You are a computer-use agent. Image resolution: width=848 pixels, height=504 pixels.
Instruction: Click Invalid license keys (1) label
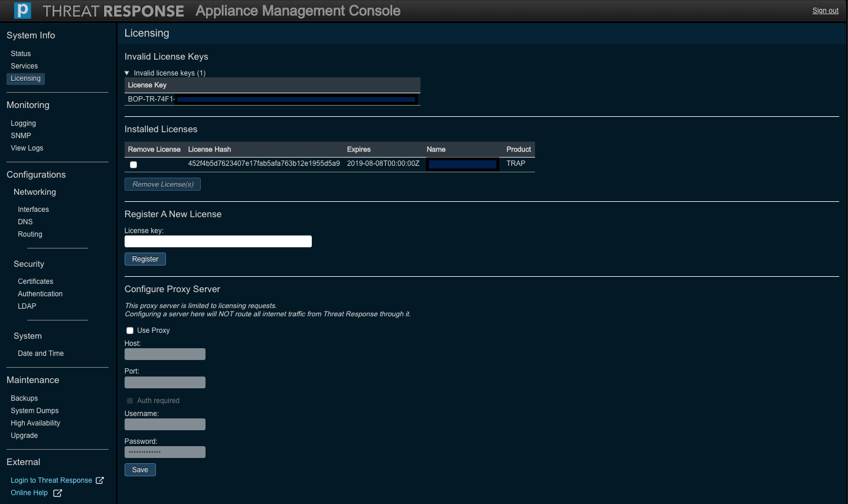[x=169, y=73]
